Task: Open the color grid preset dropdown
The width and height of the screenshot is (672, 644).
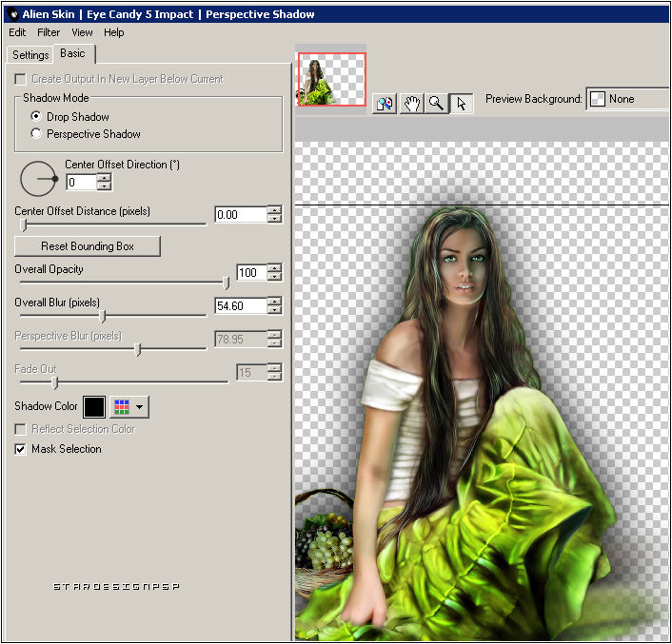Action: [129, 407]
